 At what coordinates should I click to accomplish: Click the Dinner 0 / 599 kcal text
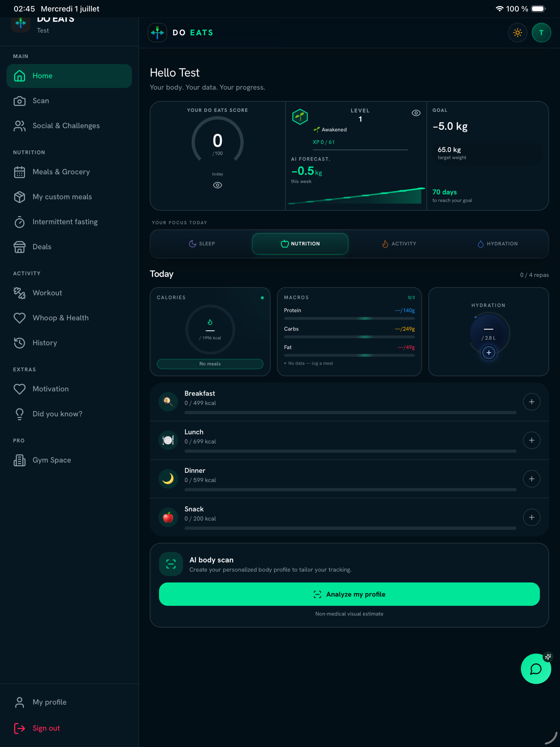click(x=200, y=480)
